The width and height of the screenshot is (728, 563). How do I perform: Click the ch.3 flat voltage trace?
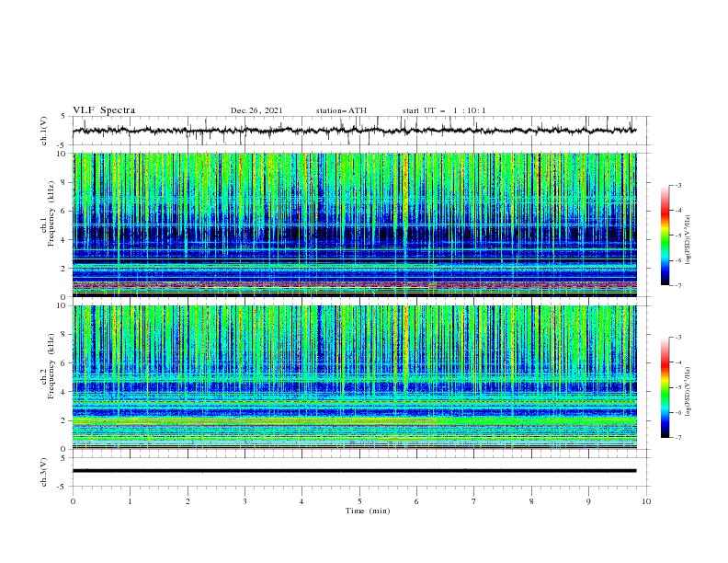pos(355,471)
